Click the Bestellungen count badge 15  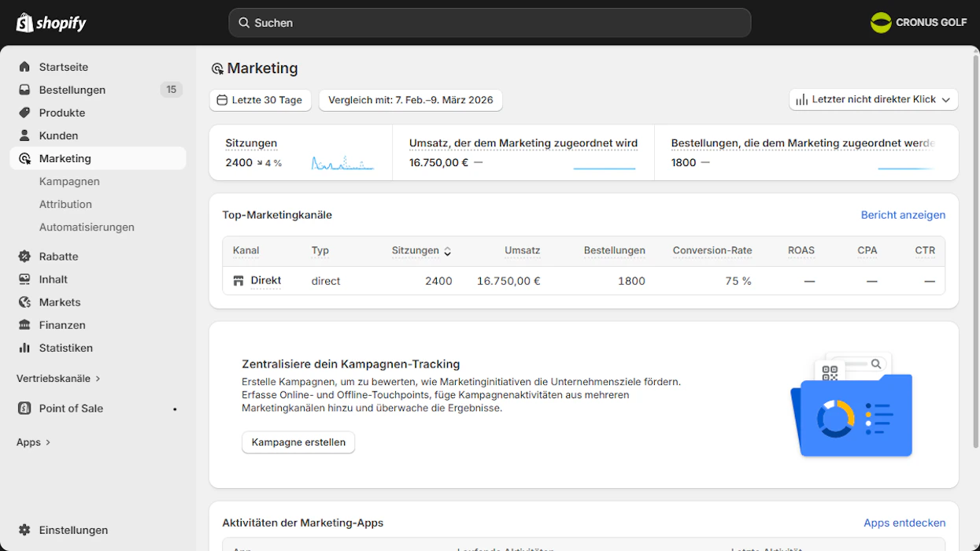pyautogui.click(x=171, y=90)
